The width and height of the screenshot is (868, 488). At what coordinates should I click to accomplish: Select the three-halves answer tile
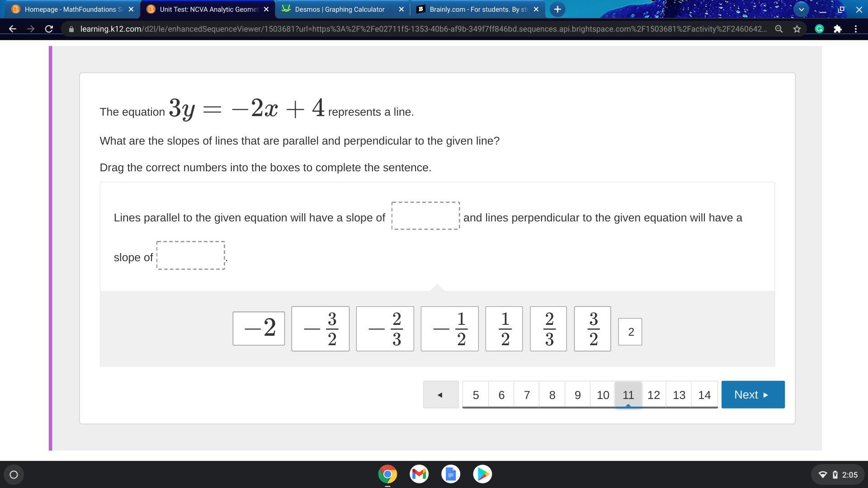point(592,328)
